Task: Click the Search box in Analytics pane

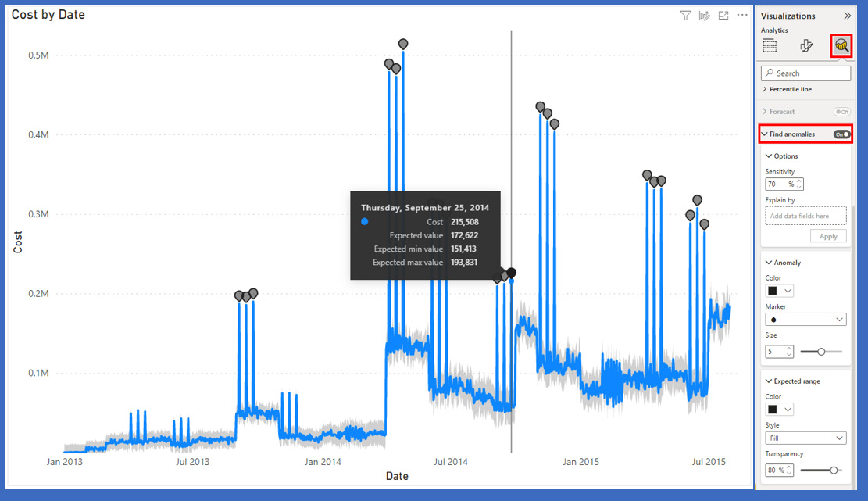Action: 805,73
